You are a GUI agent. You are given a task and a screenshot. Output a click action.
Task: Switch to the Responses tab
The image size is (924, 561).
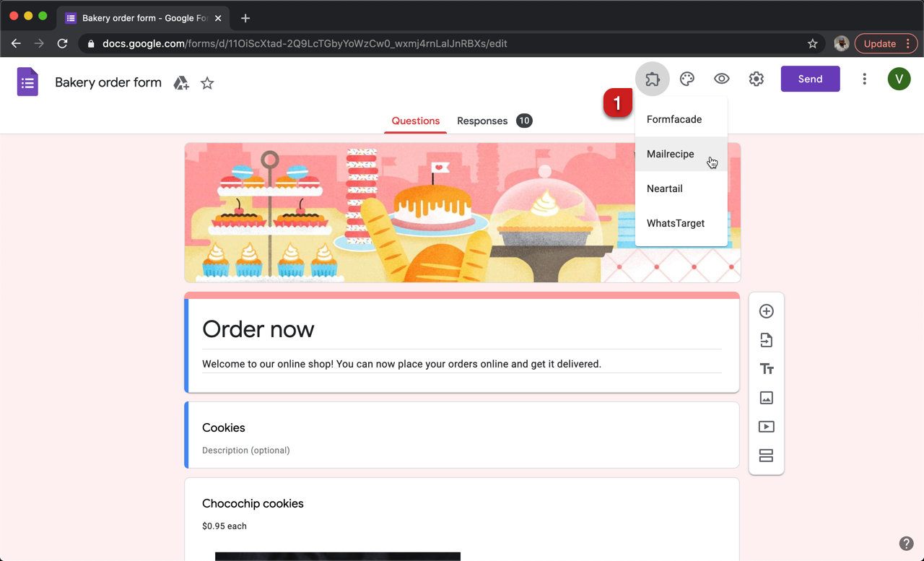482,121
